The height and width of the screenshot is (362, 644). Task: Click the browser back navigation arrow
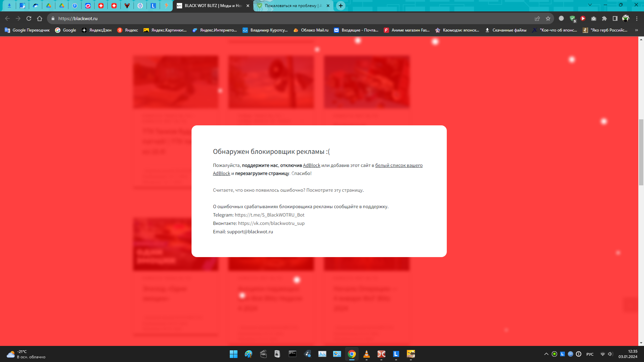pos(7,18)
